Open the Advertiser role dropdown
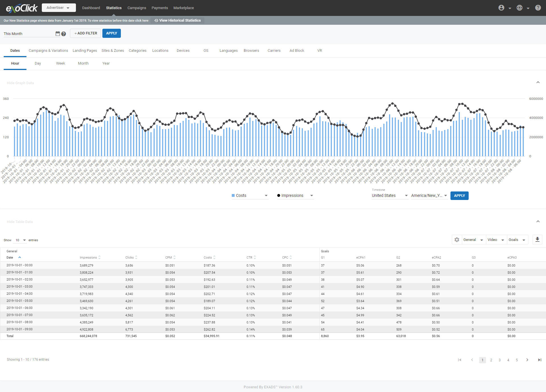Viewport: 546px width, 392px height. coord(59,8)
